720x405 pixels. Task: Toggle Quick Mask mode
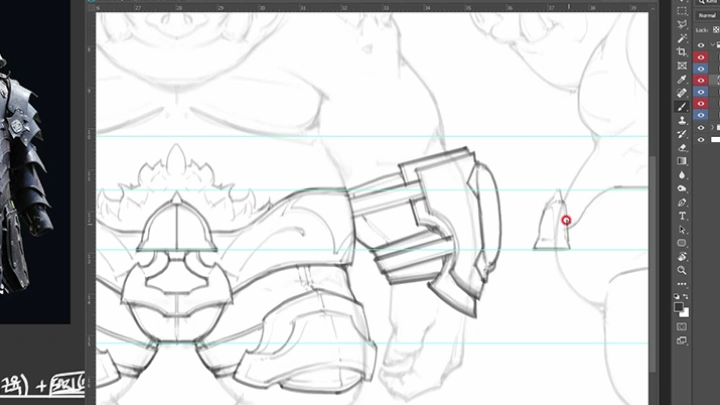click(682, 327)
